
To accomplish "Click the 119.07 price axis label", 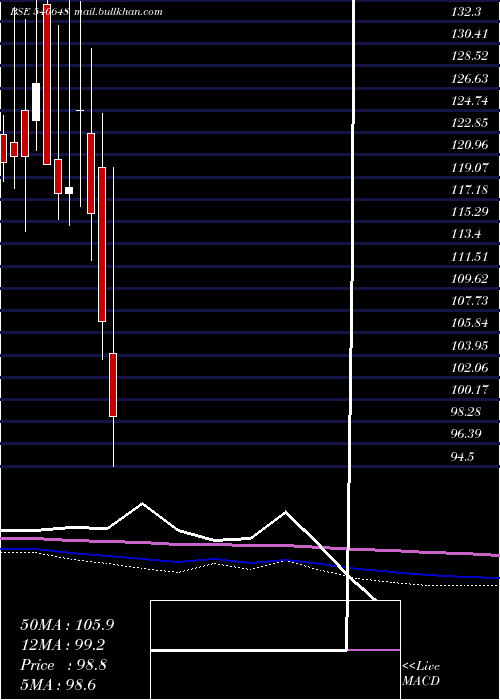I will (470, 167).
